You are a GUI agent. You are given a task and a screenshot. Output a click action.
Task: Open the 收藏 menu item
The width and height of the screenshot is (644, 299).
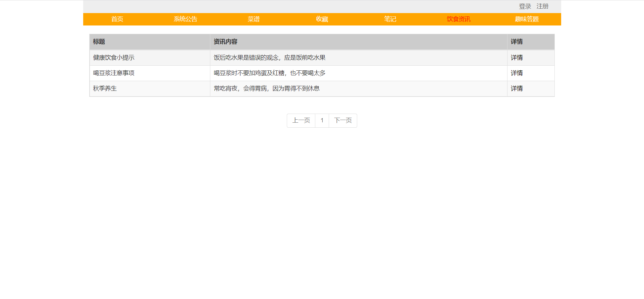point(322,19)
